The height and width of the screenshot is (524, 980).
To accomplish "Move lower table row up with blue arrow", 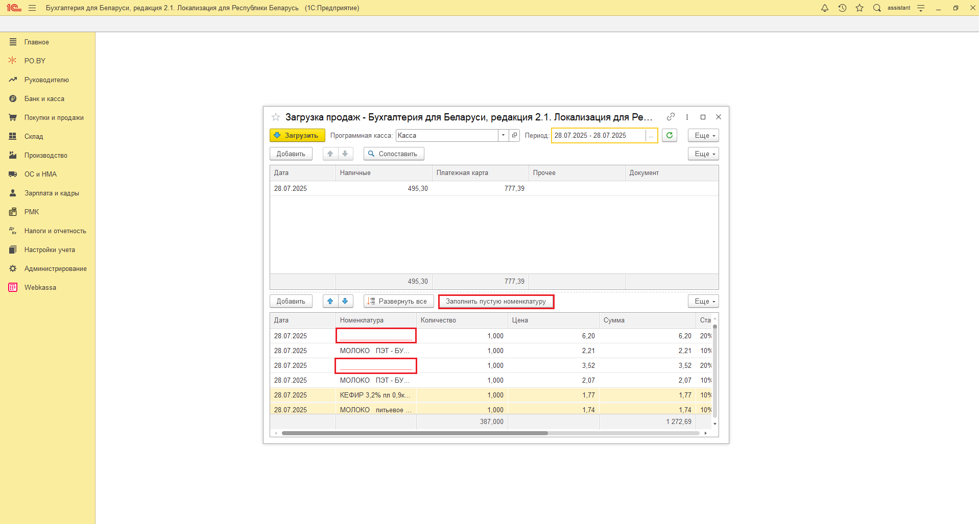I will coord(330,301).
